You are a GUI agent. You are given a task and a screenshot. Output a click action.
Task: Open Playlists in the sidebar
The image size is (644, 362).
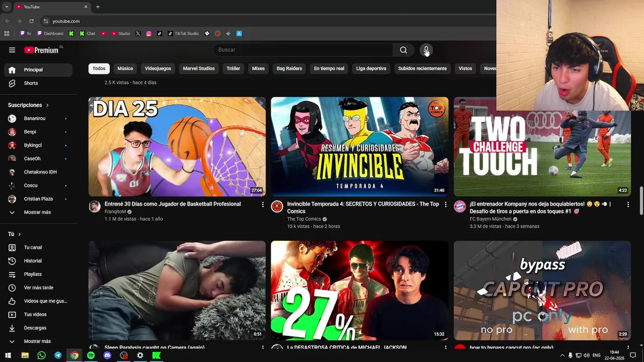(x=38, y=274)
